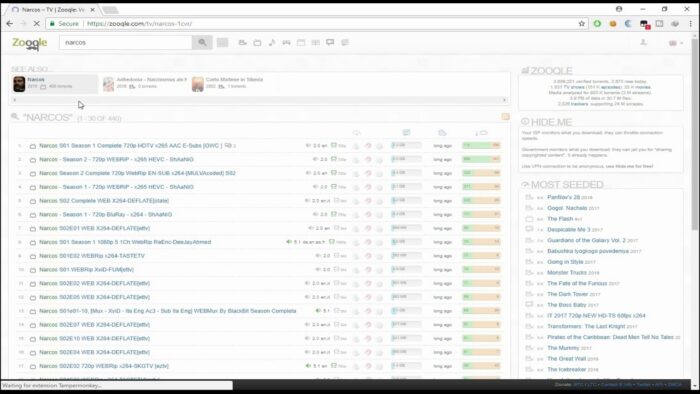Image resolution: width=700 pixels, height=394 pixels.
Task: Click seeders bar for Narcos S02E05 WEB X264 row
Action: (x=481, y=297)
